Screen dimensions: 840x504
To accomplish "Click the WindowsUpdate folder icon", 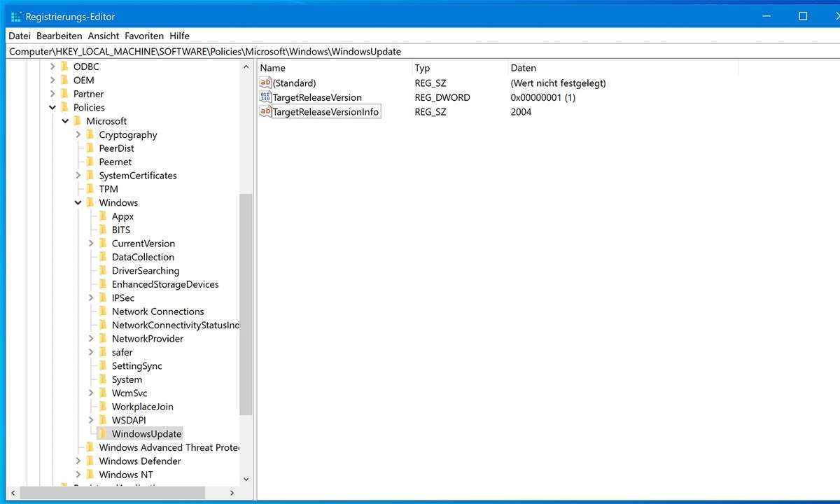I will pos(103,433).
